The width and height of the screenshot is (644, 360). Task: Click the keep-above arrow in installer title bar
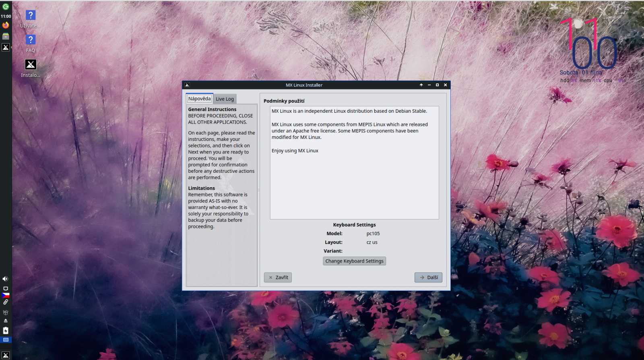click(421, 85)
